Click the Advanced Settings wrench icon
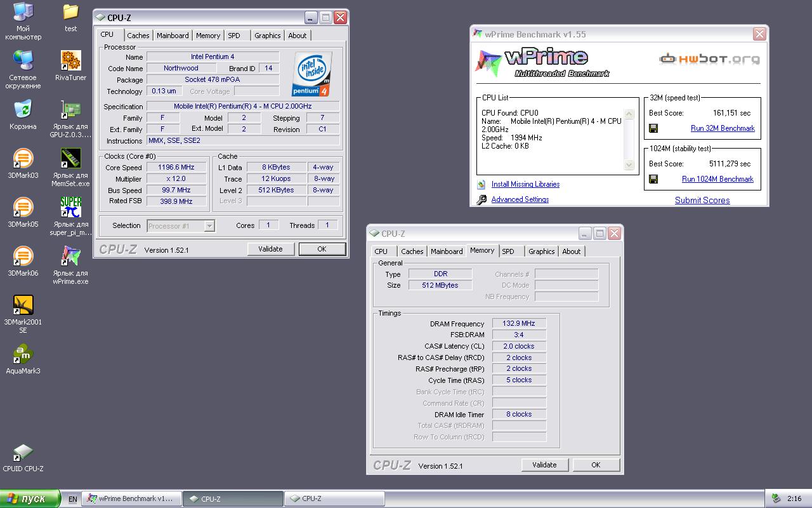 481,199
